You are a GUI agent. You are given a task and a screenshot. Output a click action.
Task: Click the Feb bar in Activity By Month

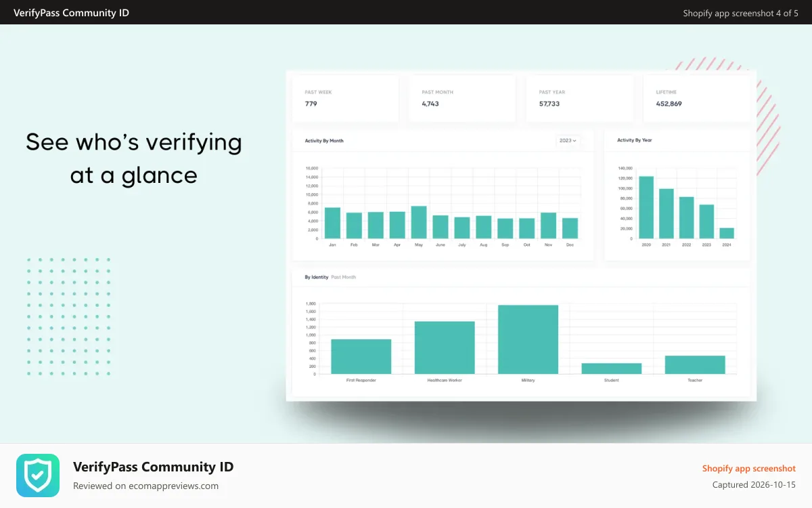[x=354, y=226]
